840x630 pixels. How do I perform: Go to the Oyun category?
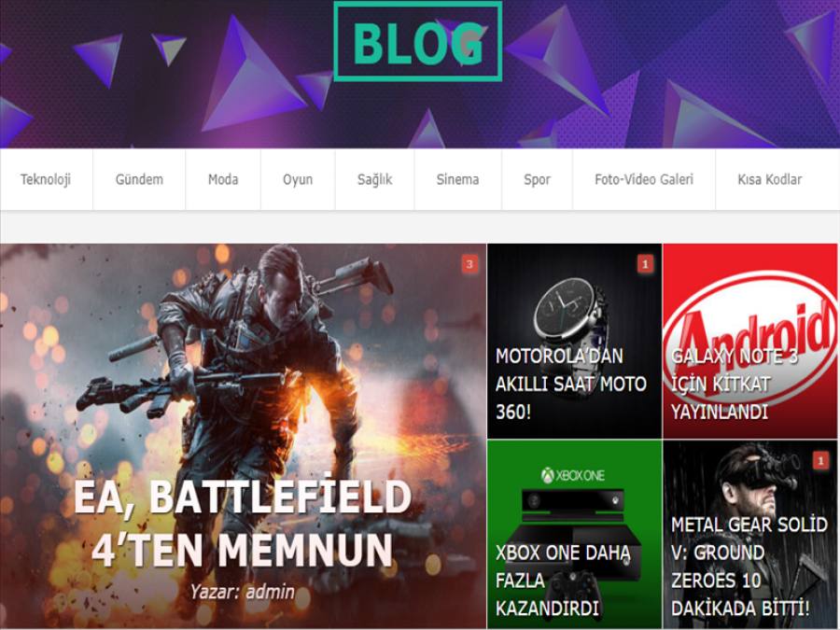click(298, 179)
